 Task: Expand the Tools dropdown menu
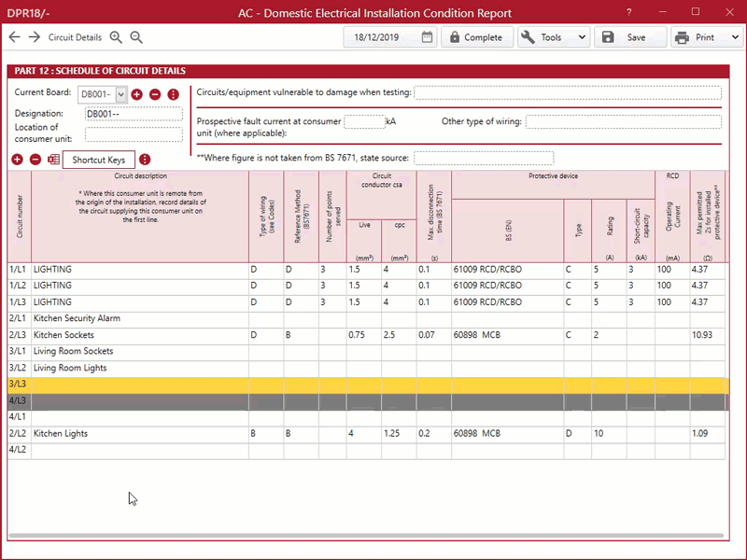(582, 37)
